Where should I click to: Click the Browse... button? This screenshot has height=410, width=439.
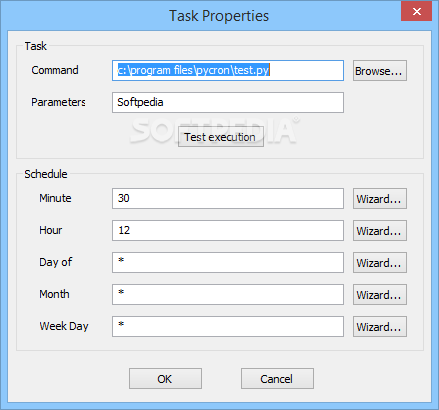pos(380,70)
